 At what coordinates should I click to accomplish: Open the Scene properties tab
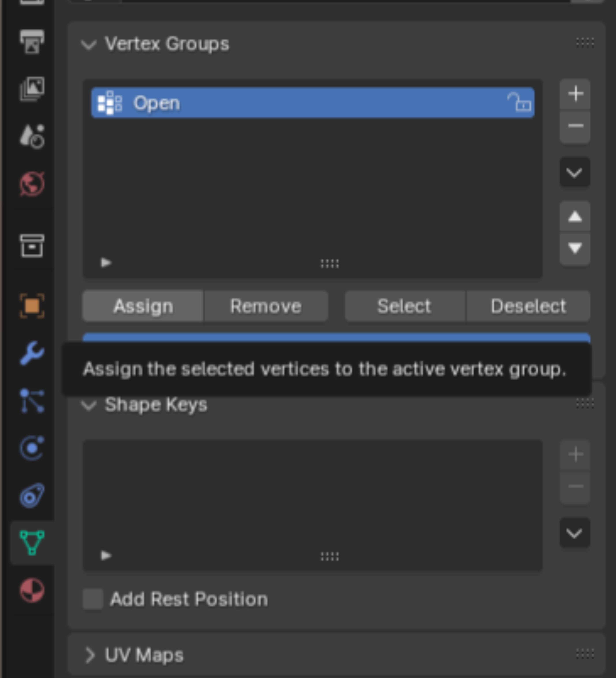[32, 136]
